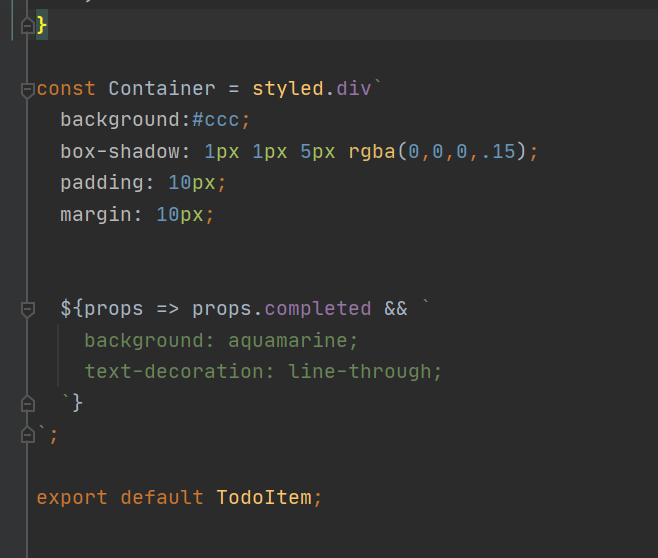Click the export keyword
The image size is (658, 558).
point(72,498)
